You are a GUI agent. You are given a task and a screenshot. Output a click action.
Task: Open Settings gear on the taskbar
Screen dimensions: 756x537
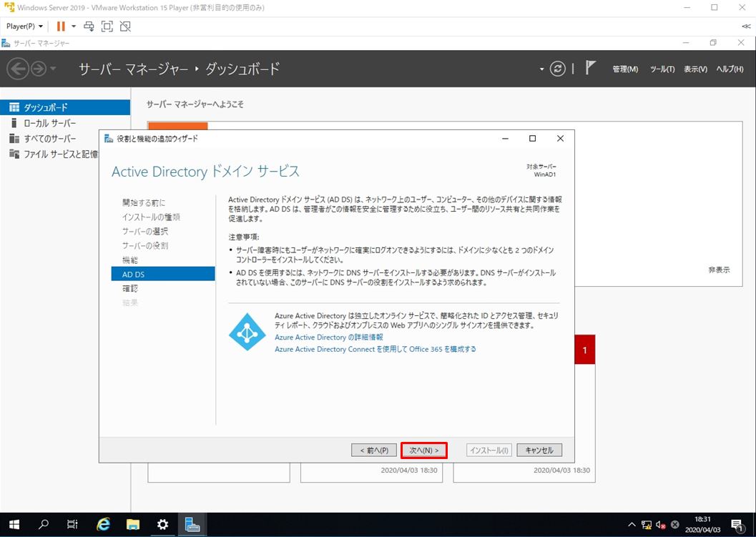[x=163, y=524]
